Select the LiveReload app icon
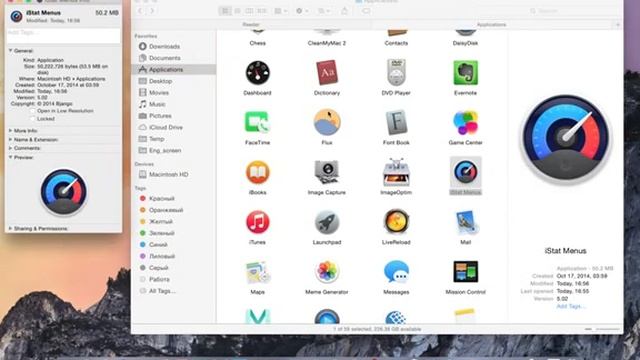This screenshot has height=360, width=640. click(396, 222)
